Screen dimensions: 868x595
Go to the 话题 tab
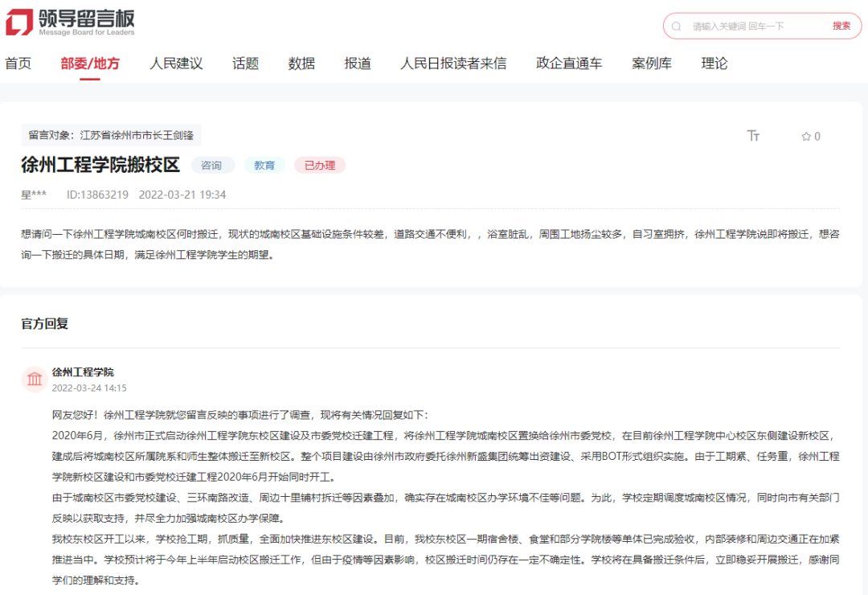coord(245,64)
